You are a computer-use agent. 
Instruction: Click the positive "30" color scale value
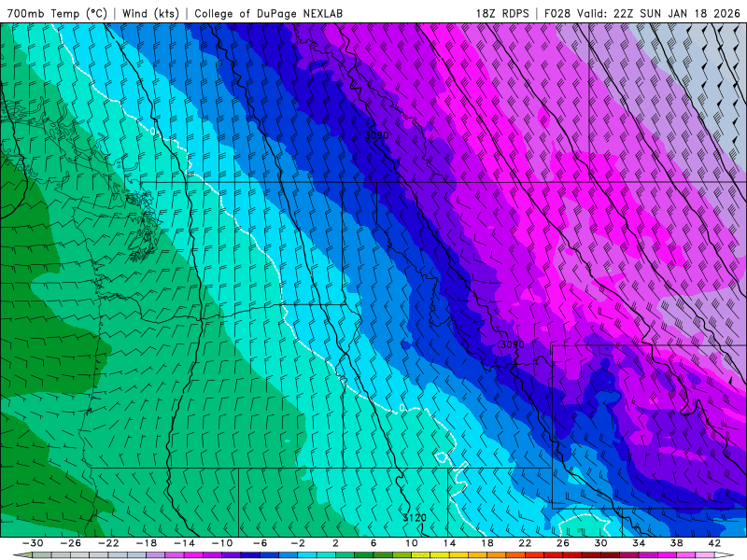[600, 543]
